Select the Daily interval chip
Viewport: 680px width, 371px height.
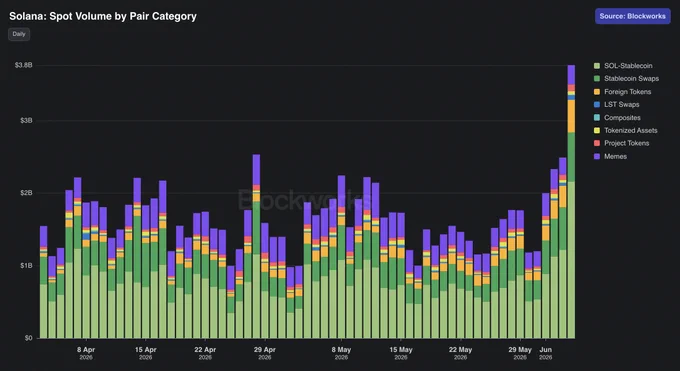(x=19, y=34)
